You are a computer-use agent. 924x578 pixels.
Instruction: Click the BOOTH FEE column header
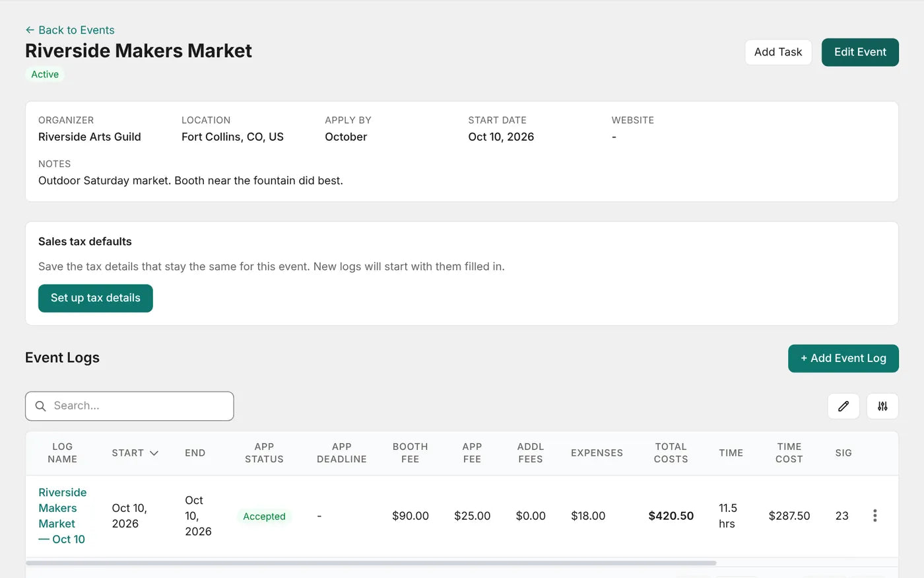411,453
